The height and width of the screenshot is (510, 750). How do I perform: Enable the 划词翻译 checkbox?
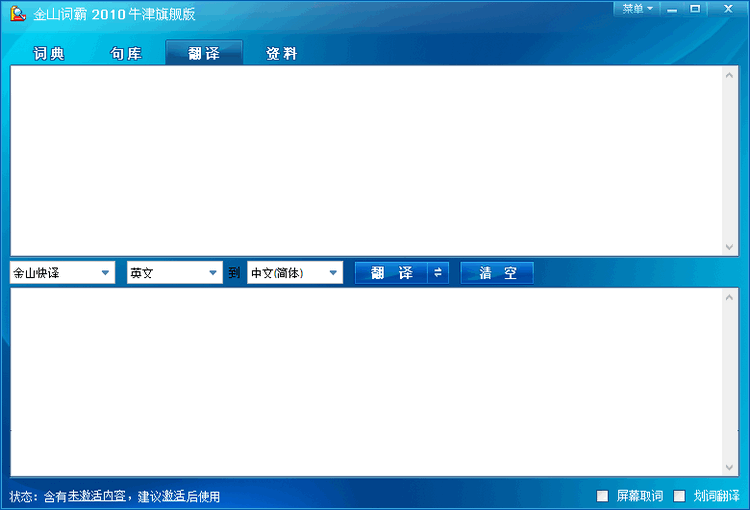coord(679,496)
